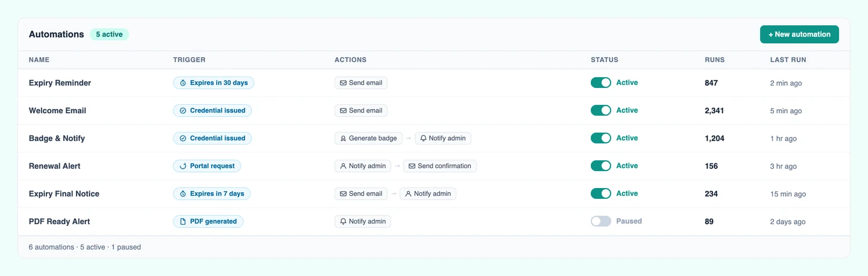The image size is (868, 276).
Task: Select the Badge & Notify row name
Action: point(57,139)
